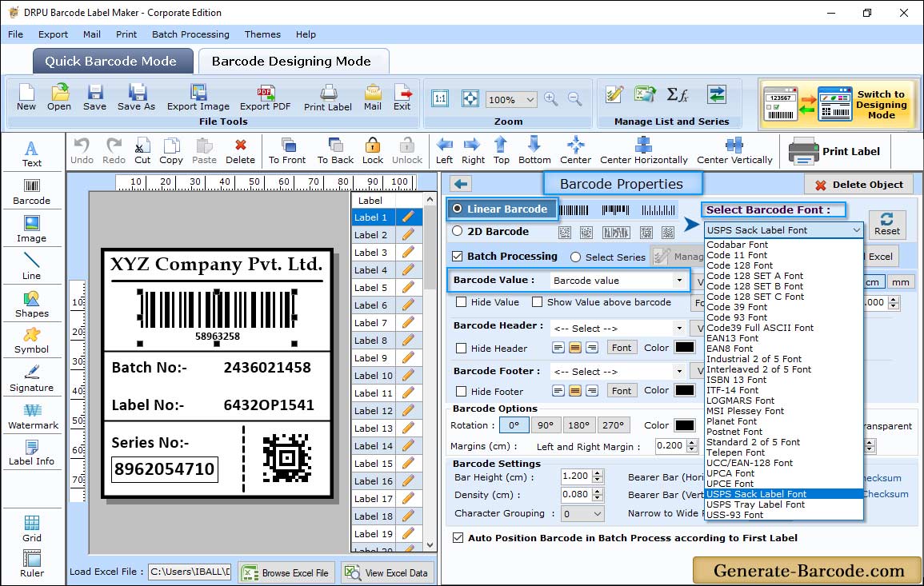The image size is (924, 586).
Task: Choose USPS Tray Label Font from list
Action: click(x=755, y=504)
